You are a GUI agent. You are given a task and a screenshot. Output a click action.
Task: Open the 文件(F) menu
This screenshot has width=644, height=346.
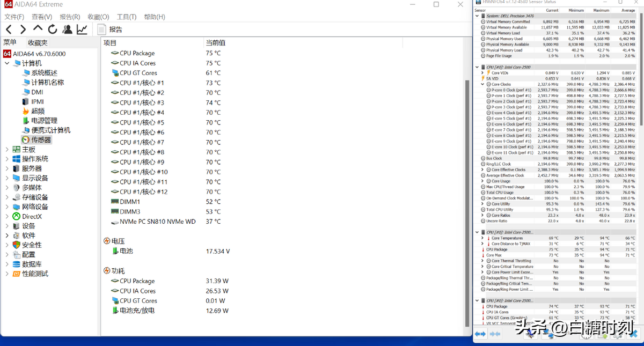click(x=14, y=17)
